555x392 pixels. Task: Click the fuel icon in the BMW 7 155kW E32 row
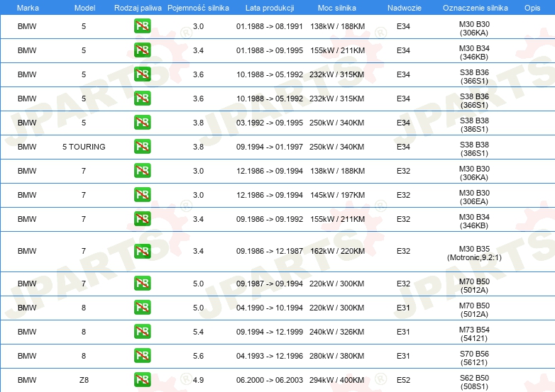[142, 218]
